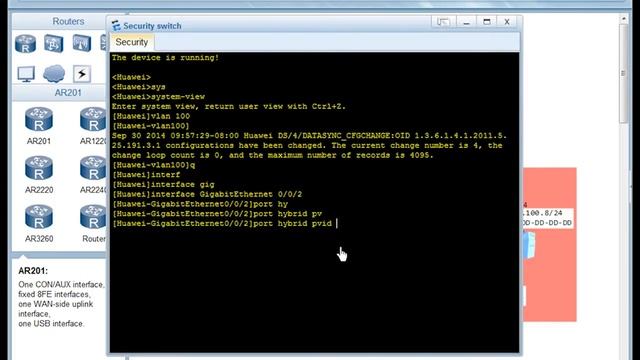Click the 'Enter system view' message line
640x360 pixels.
229,107
